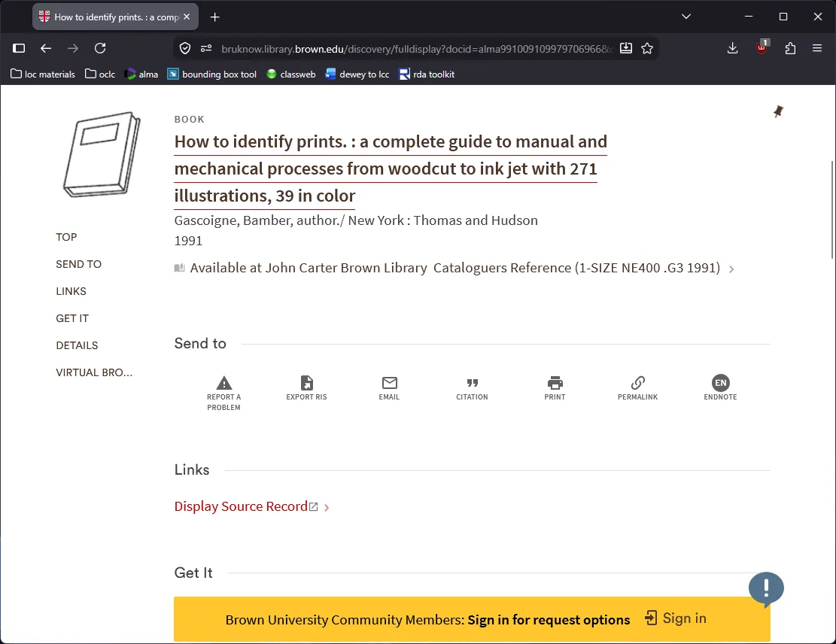The width and height of the screenshot is (836, 644).
Task: Open the oclc bookmark folder
Action: [x=100, y=74]
